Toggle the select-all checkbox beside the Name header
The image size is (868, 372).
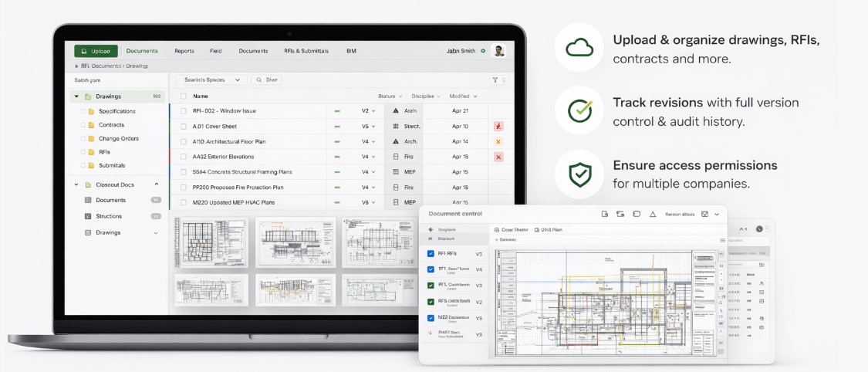(x=183, y=96)
